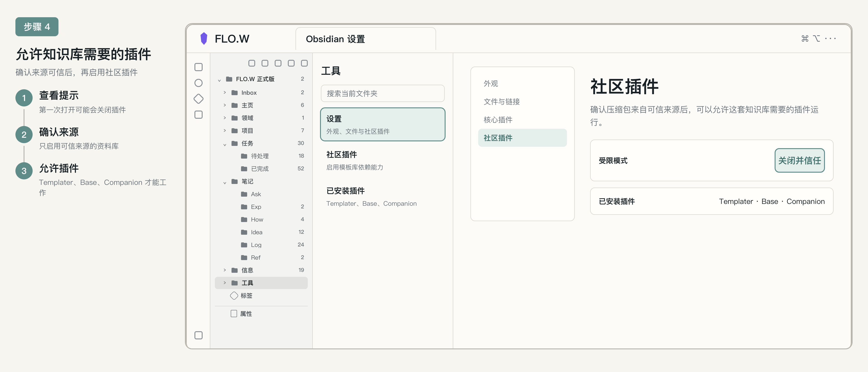Click the folder icon beside FLO.W 正式版
This screenshot has width=868, height=372.
coord(229,79)
